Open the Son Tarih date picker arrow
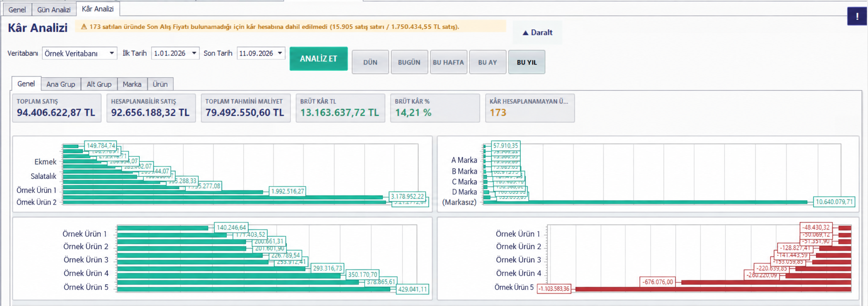The height and width of the screenshot is (306, 868). [280, 53]
